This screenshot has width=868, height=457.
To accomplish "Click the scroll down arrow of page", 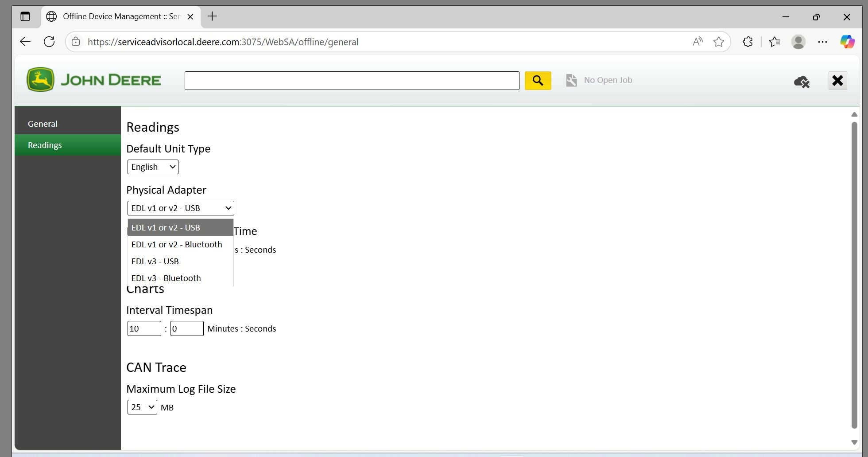I will (854, 442).
